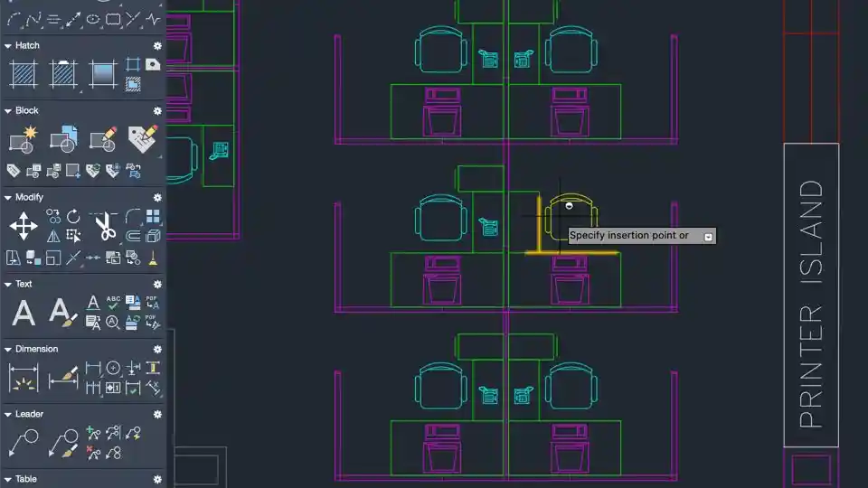Select the Rectangle draw tool
This screenshot has width=868, height=488.
tap(113, 19)
